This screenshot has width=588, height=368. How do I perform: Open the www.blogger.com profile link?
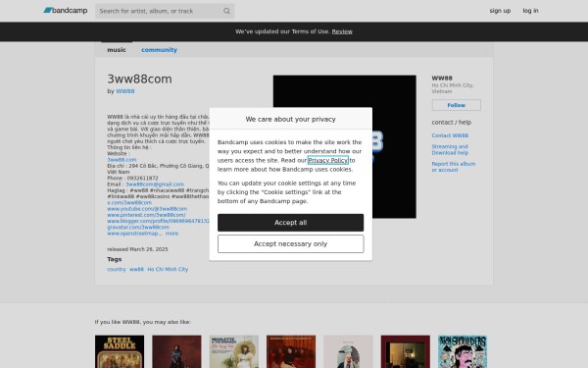click(x=158, y=221)
